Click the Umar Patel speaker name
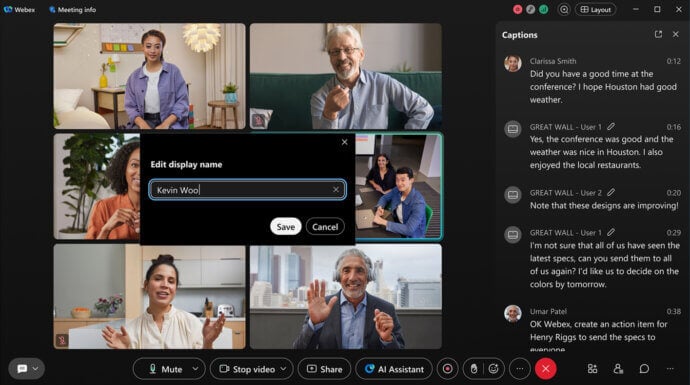The image size is (690, 385). (x=548, y=311)
